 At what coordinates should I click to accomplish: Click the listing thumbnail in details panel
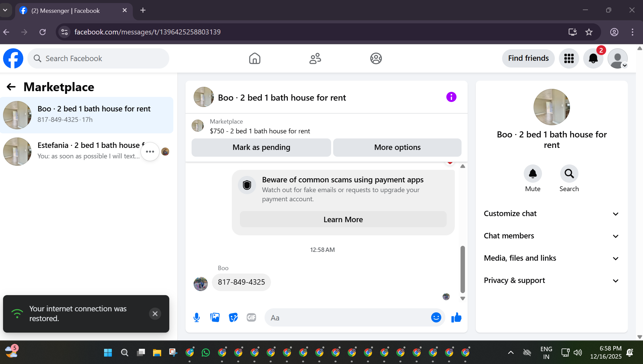pyautogui.click(x=552, y=107)
